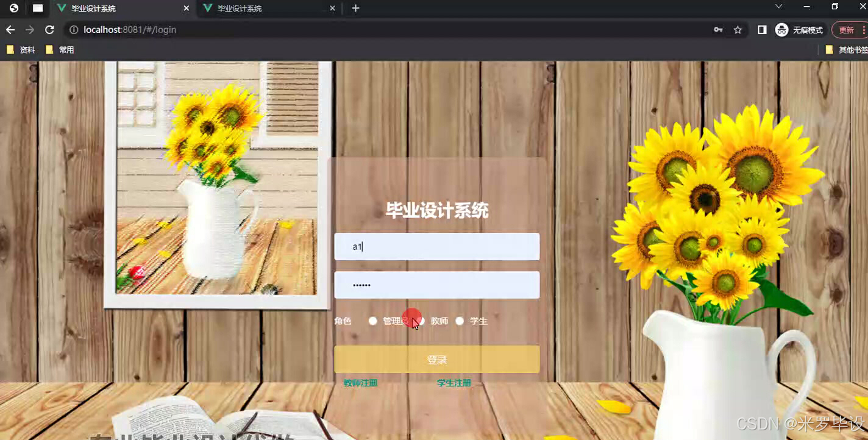
Task: Expand the 其他书签 bookmarks folder
Action: 847,49
